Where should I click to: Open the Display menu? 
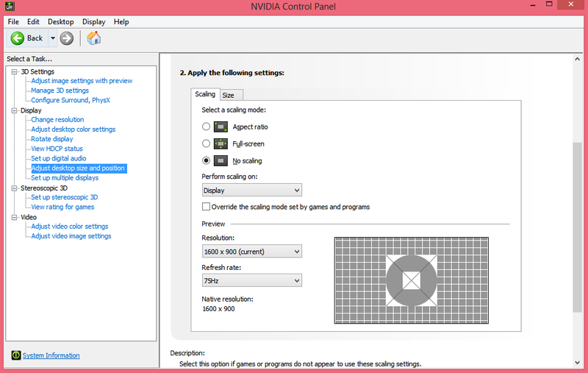(94, 22)
